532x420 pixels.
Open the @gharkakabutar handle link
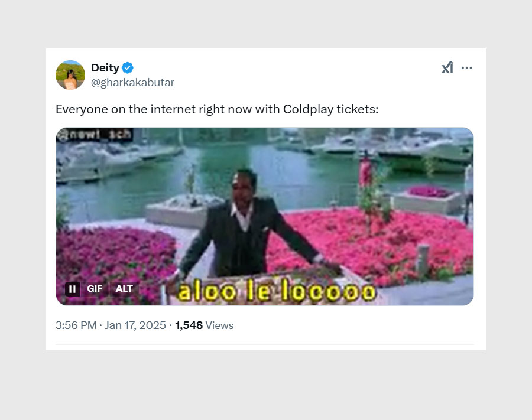coord(132,83)
